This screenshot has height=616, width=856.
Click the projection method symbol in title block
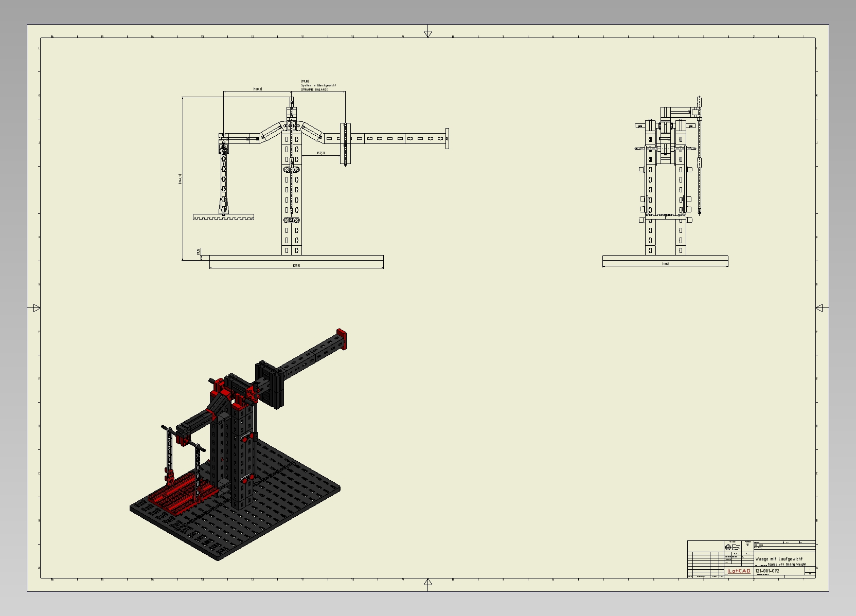pyautogui.click(x=733, y=547)
